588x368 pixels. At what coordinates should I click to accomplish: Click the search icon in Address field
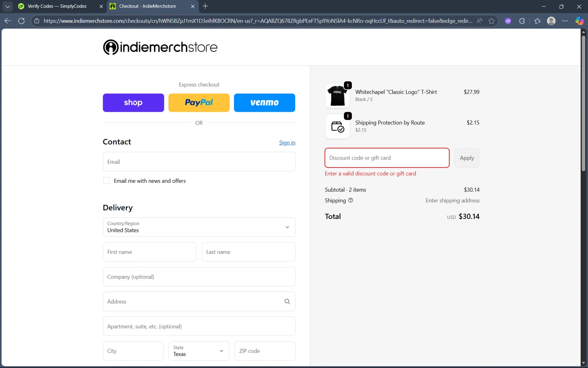pos(287,301)
